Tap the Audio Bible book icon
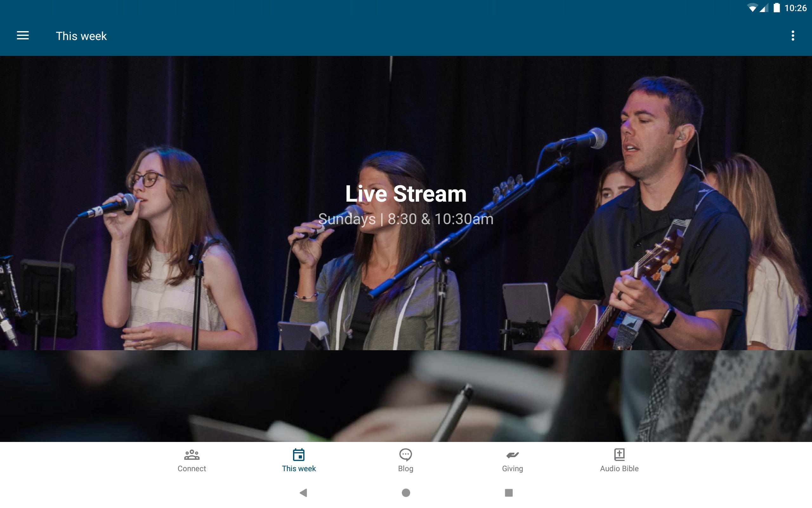Viewport: 812px width, 508px height. (x=619, y=455)
